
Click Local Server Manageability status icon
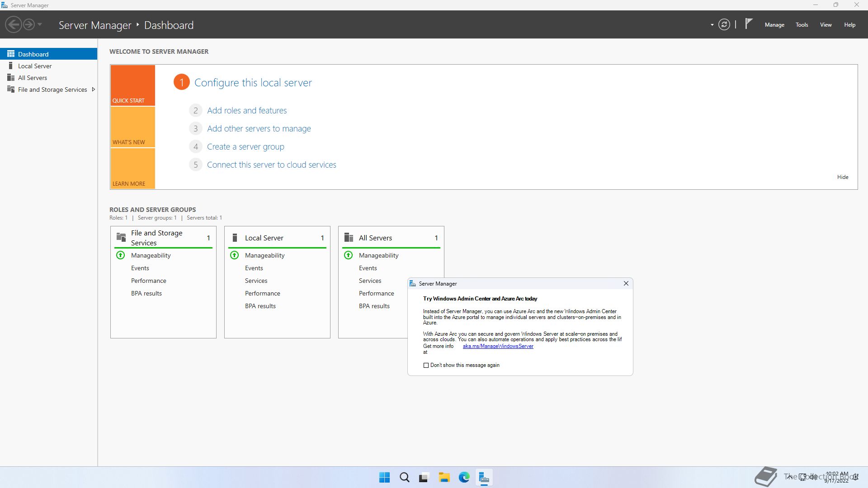pyautogui.click(x=235, y=255)
